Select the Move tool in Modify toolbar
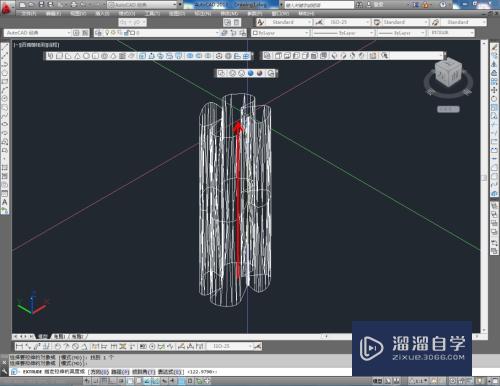The height and width of the screenshot is (386, 500). (494, 90)
